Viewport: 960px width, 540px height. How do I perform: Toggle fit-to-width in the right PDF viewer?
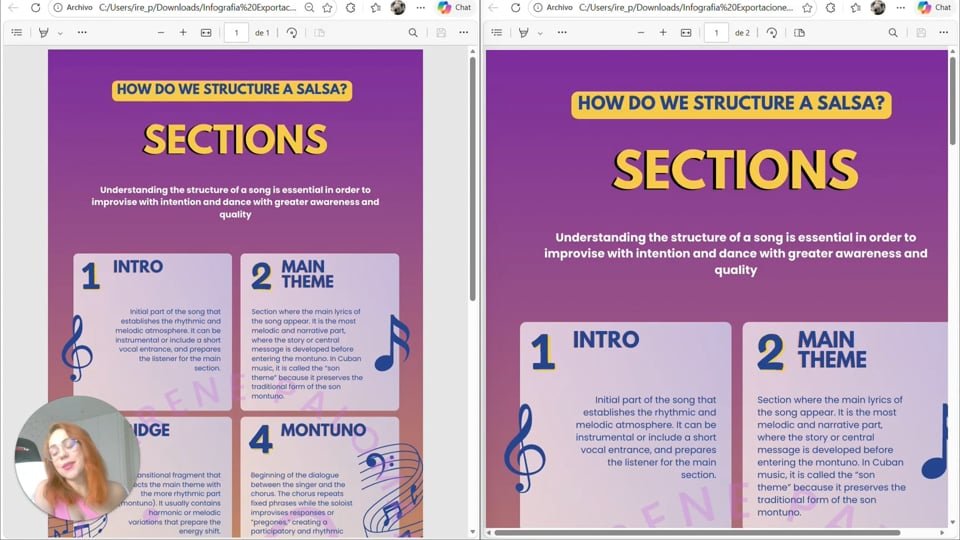click(686, 32)
